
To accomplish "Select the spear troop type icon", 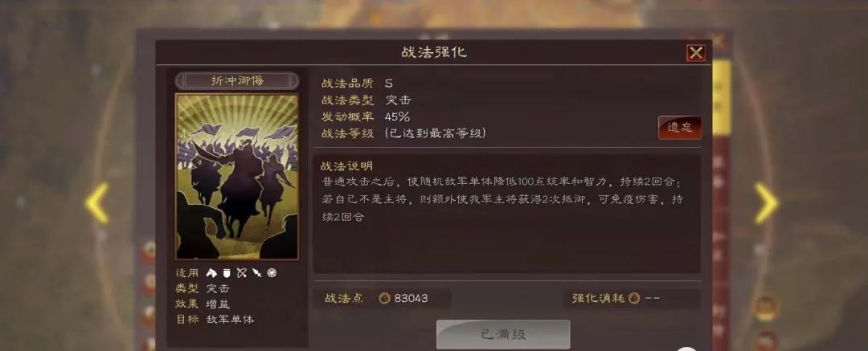I will coord(256,273).
